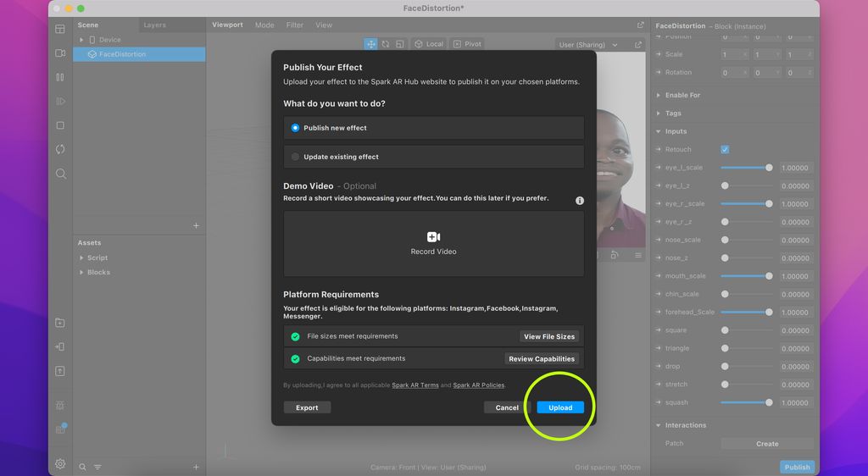Click the chin_scale value field

pos(795,295)
